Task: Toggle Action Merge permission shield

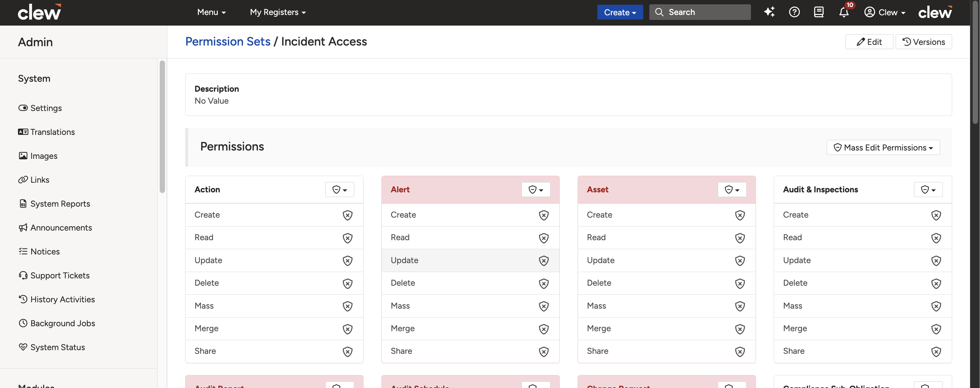Action: pyautogui.click(x=347, y=329)
